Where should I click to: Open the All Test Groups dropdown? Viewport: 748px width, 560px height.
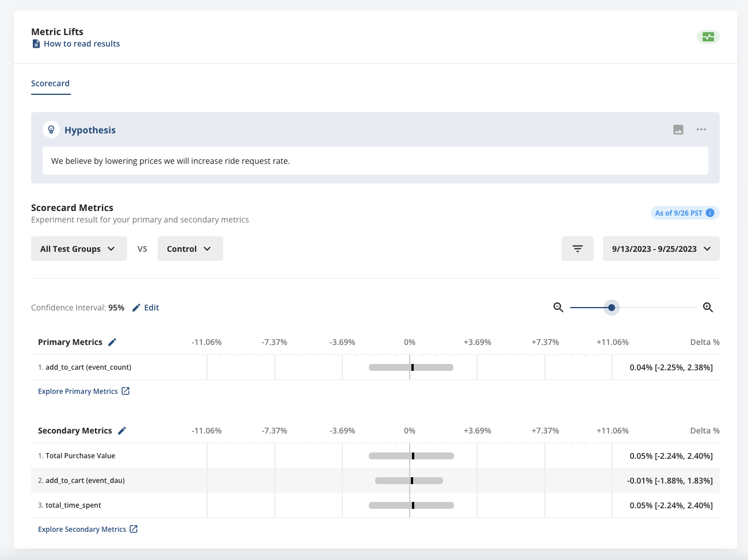point(79,248)
